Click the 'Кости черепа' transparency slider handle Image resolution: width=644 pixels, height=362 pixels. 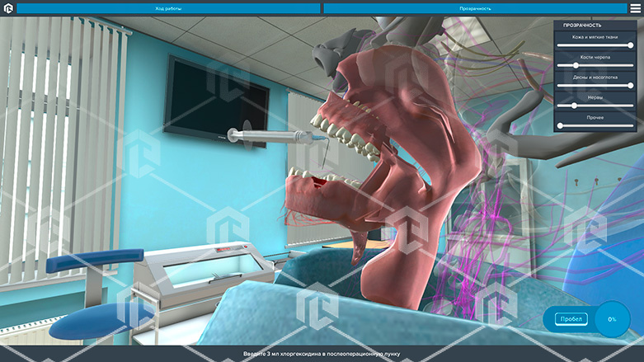pos(576,65)
